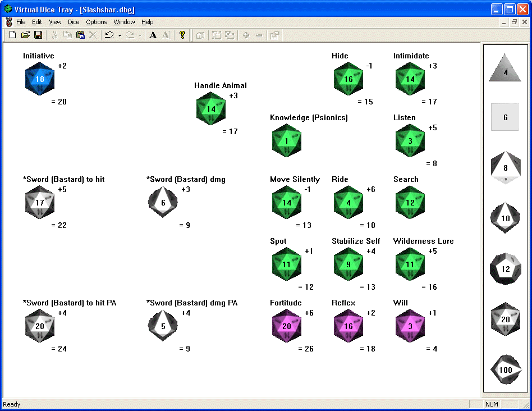532x411 pixels.
Task: Roll the Sword (Bastard) to hit die showing 17
Action: tap(40, 202)
